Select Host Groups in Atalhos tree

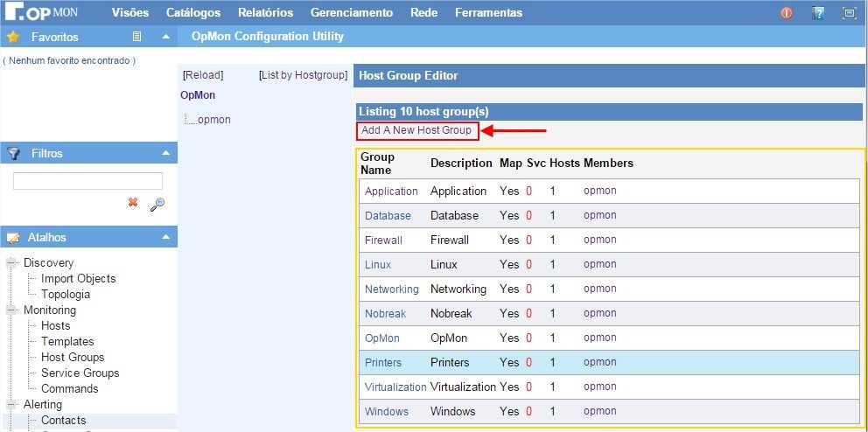pos(73,357)
